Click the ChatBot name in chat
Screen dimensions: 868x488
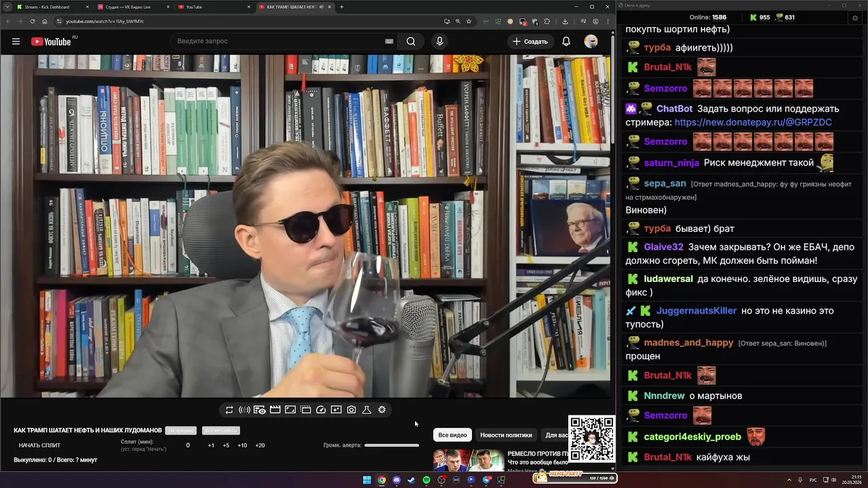(x=674, y=109)
